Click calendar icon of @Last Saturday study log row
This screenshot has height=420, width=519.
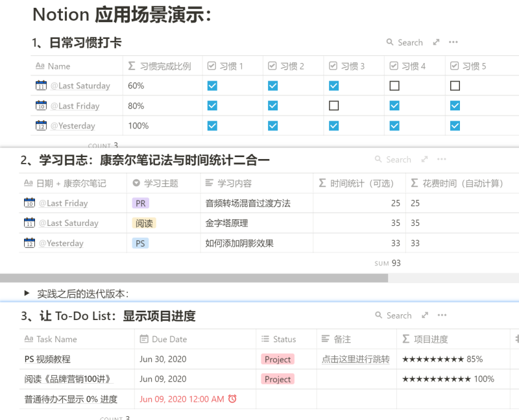pos(29,223)
